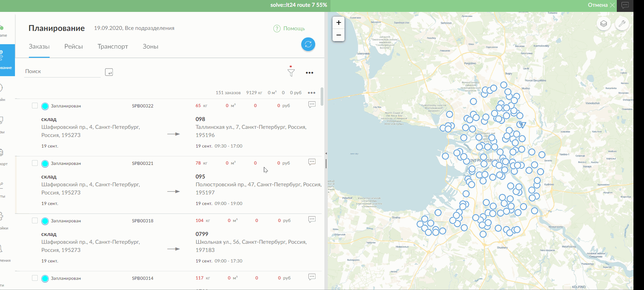Click order number SPB00318
This screenshot has height=290, width=644.
(143, 221)
